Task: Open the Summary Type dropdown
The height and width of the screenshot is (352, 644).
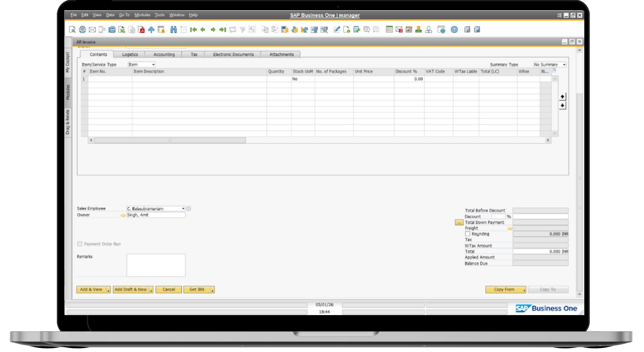Action: point(564,65)
